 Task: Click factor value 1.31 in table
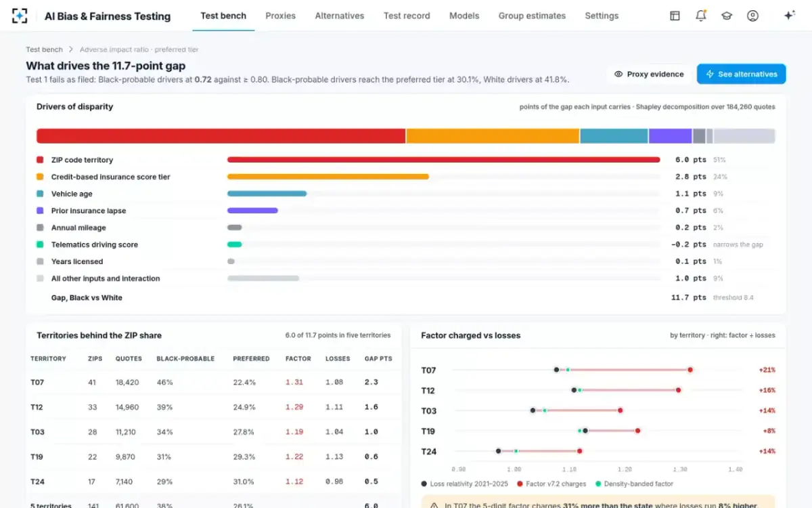[294, 382]
